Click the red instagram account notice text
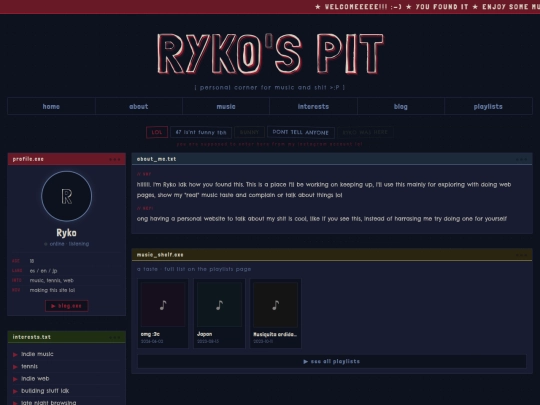The width and height of the screenshot is (540, 405). tap(270, 144)
